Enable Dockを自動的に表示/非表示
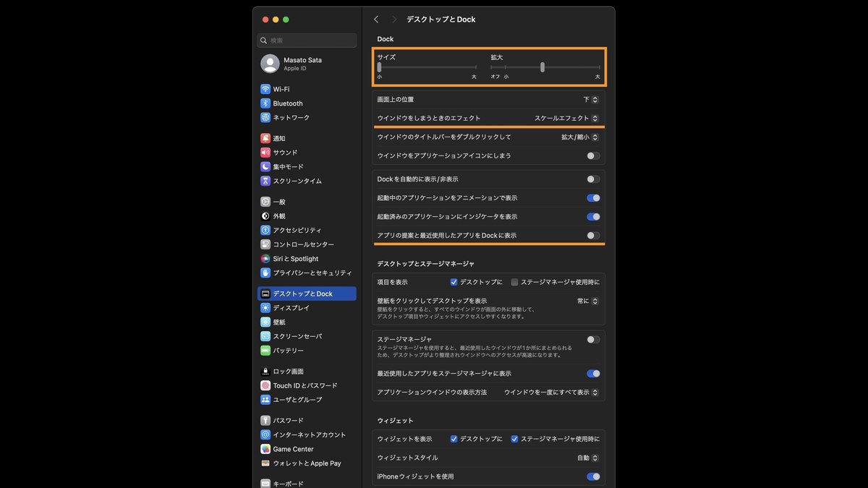868x488 pixels. (592, 179)
